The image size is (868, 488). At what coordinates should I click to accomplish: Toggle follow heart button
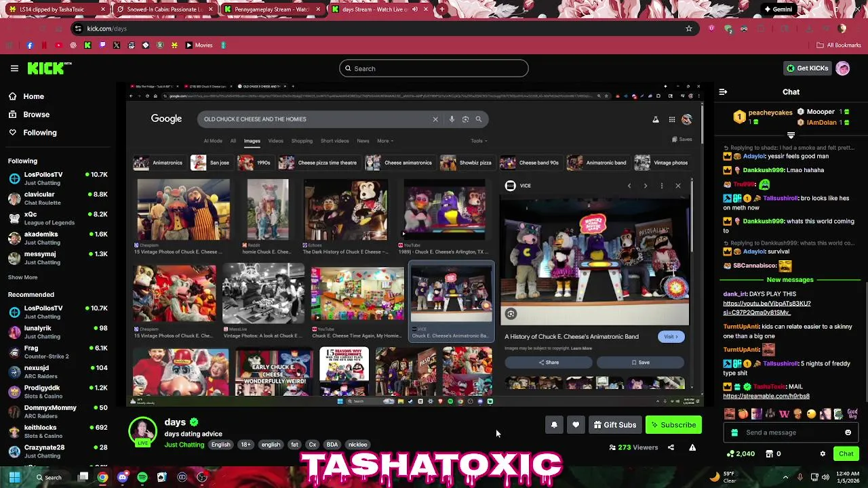click(576, 425)
